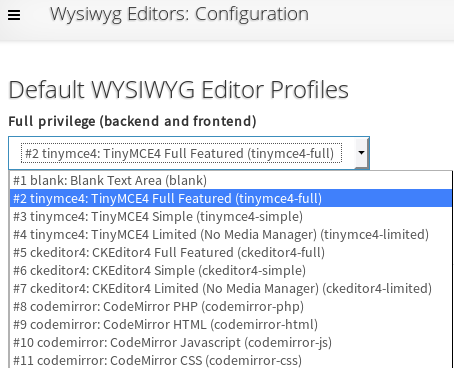
Task: Click the 'Full privilege (backend and frontend)' label
Action: pyautogui.click(x=132, y=121)
